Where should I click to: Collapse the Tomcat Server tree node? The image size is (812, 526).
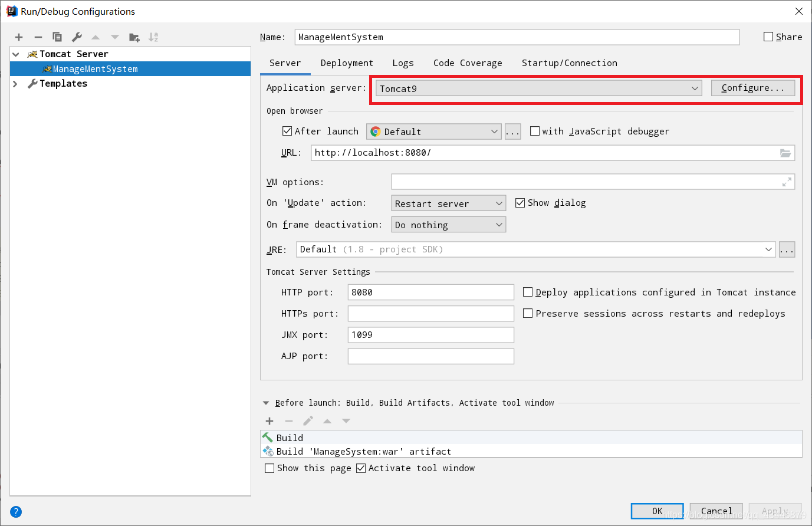point(16,54)
